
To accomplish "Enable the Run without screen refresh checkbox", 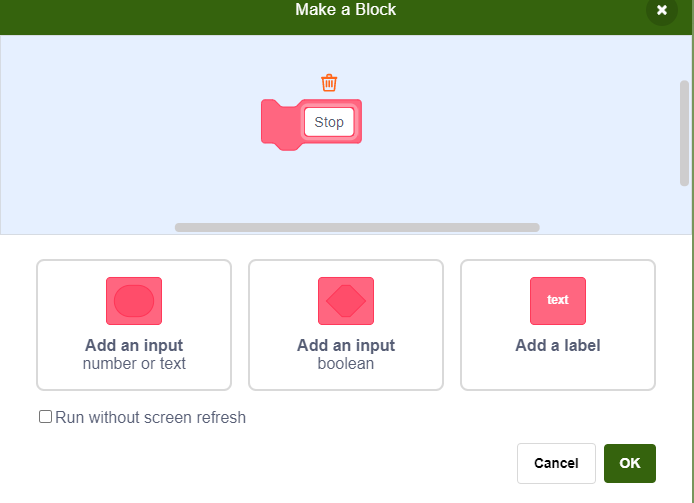I will (x=45, y=417).
